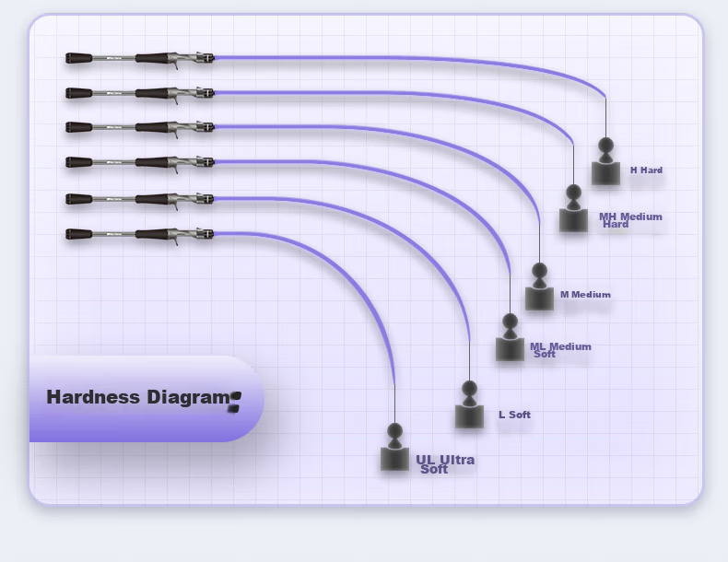Select the "ML Medium Soft" label
Viewport: 728px width, 562px height.
pos(560,350)
